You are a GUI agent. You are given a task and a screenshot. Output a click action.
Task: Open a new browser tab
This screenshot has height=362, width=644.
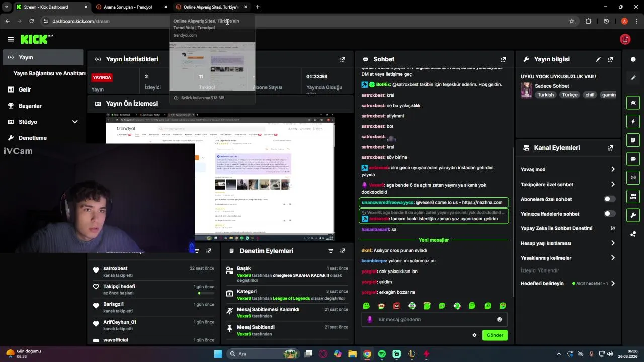click(x=257, y=7)
